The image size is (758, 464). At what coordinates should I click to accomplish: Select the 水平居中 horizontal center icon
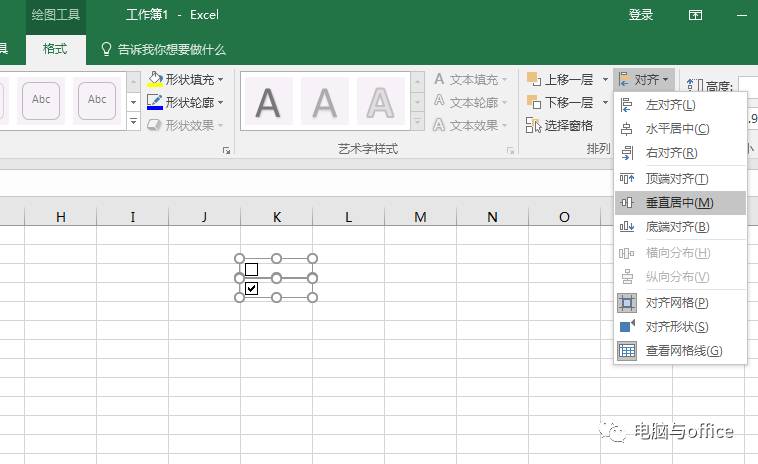click(627, 129)
